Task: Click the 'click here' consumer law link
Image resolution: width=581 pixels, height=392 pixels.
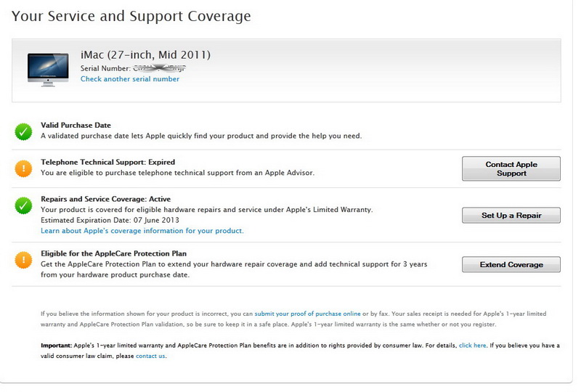Action: click(x=472, y=346)
